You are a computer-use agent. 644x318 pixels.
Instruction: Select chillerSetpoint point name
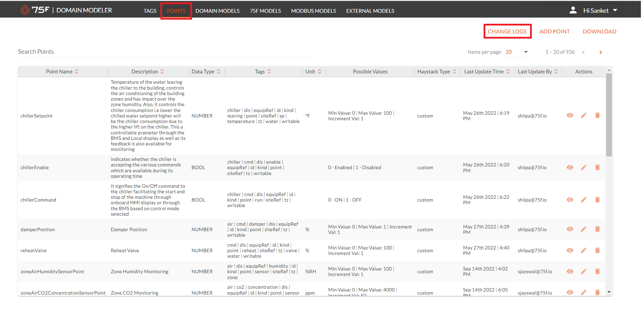[x=36, y=116]
